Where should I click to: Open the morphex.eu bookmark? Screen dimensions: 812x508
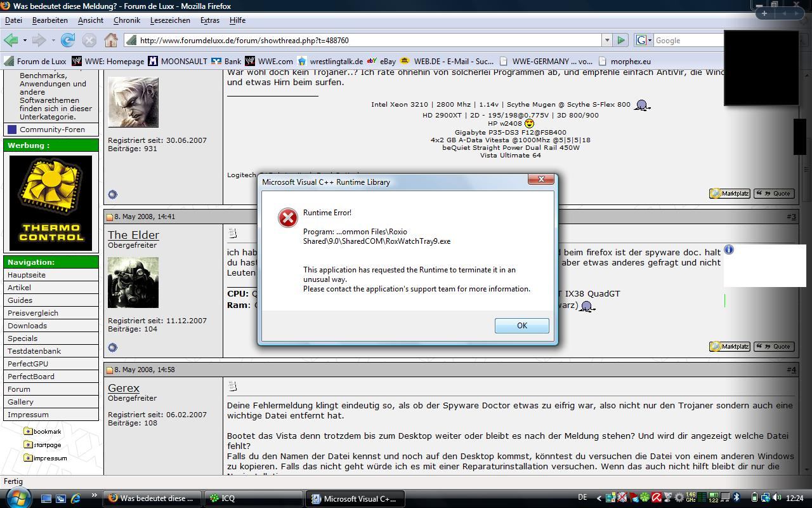(624, 62)
